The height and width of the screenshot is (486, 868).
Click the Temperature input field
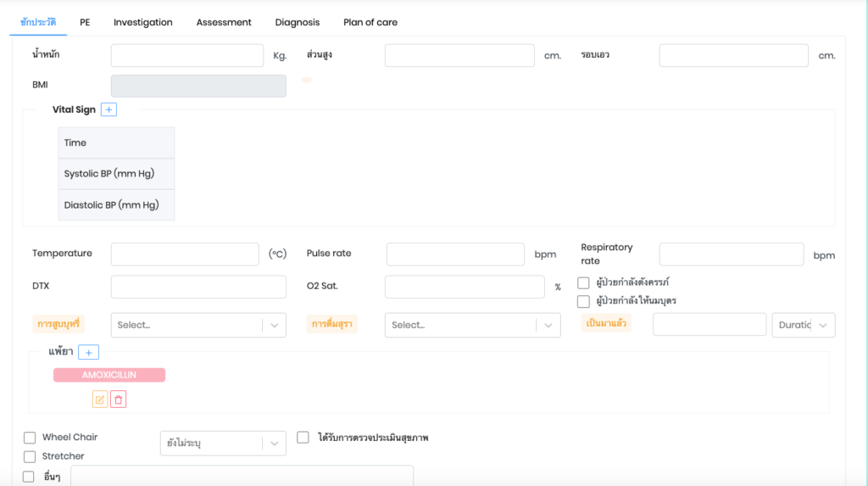(x=185, y=254)
